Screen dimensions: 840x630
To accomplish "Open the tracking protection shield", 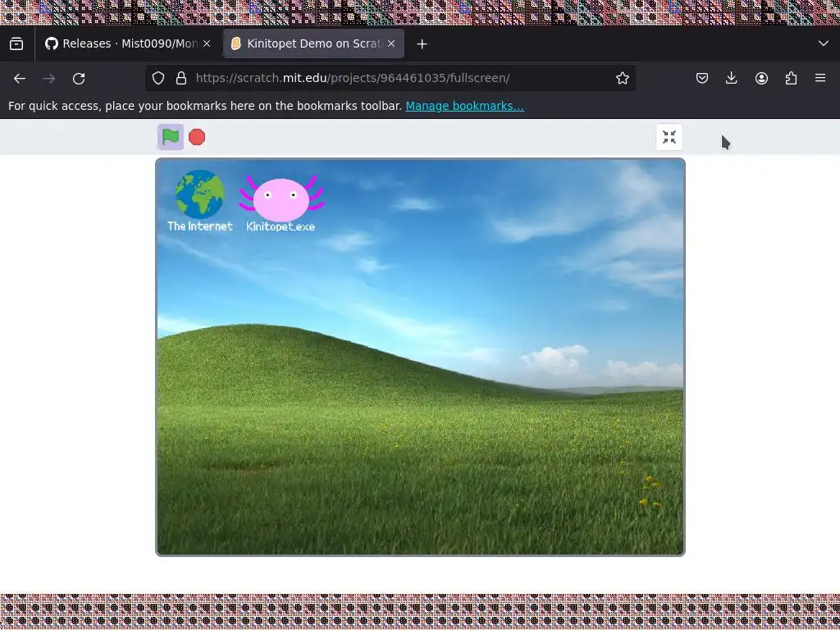I will point(158,78).
